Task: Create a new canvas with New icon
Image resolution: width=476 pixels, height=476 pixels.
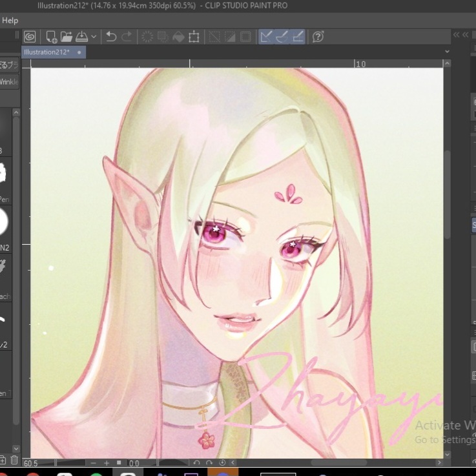Action: (51, 37)
